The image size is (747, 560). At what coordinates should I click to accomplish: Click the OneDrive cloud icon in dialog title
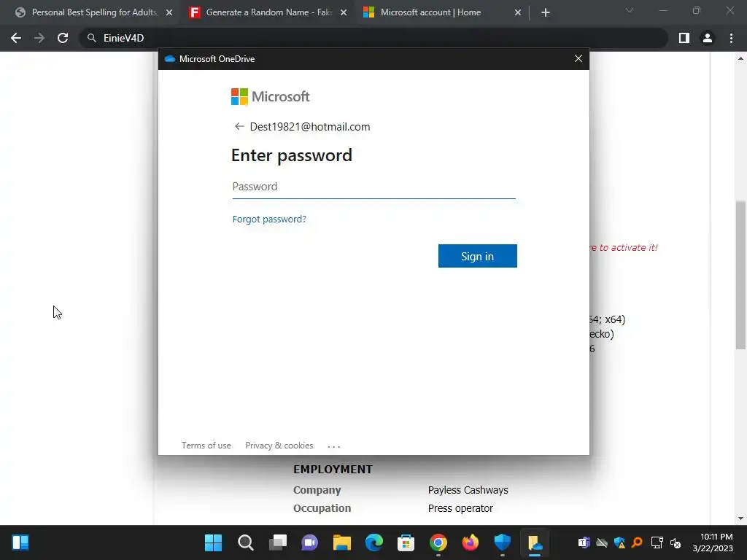(169, 58)
